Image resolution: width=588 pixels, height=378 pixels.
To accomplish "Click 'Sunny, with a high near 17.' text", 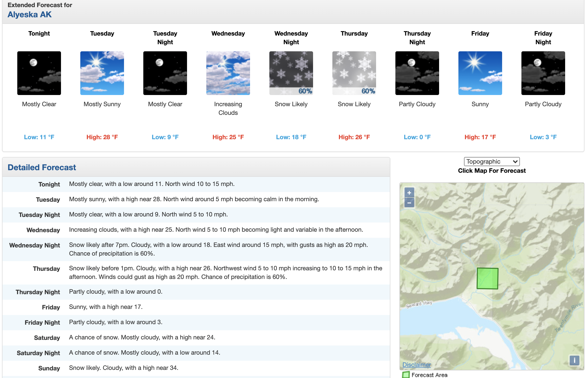I will pyautogui.click(x=106, y=307).
